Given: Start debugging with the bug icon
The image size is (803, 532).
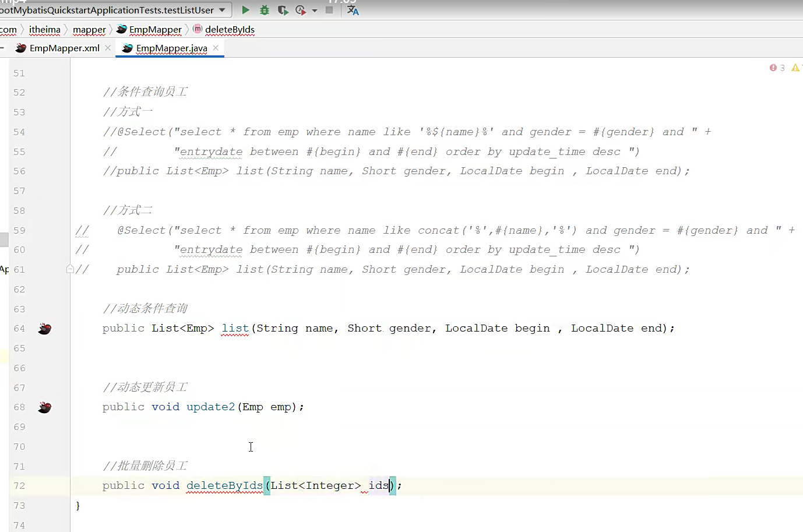Looking at the screenshot, I should pos(265,10).
